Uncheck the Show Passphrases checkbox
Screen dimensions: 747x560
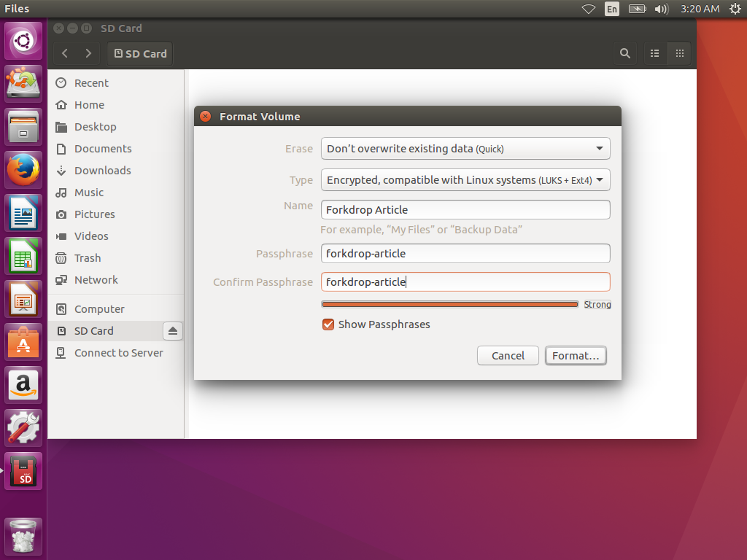pos(328,324)
